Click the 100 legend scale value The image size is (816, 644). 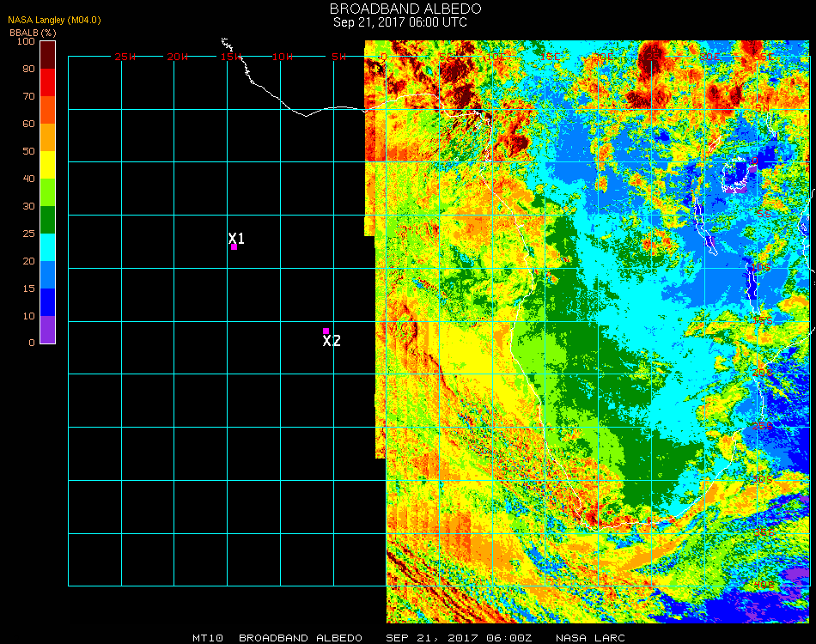click(26, 41)
